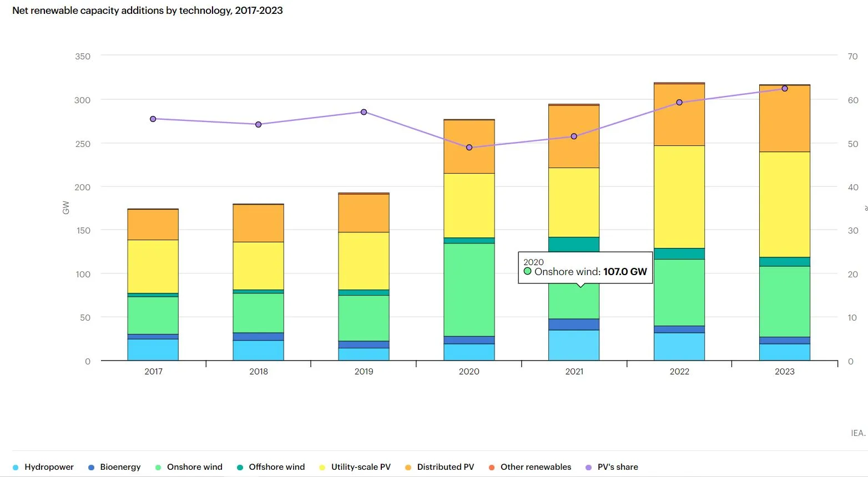Click the chart title text
The width and height of the screenshot is (868, 477).
pos(148,11)
